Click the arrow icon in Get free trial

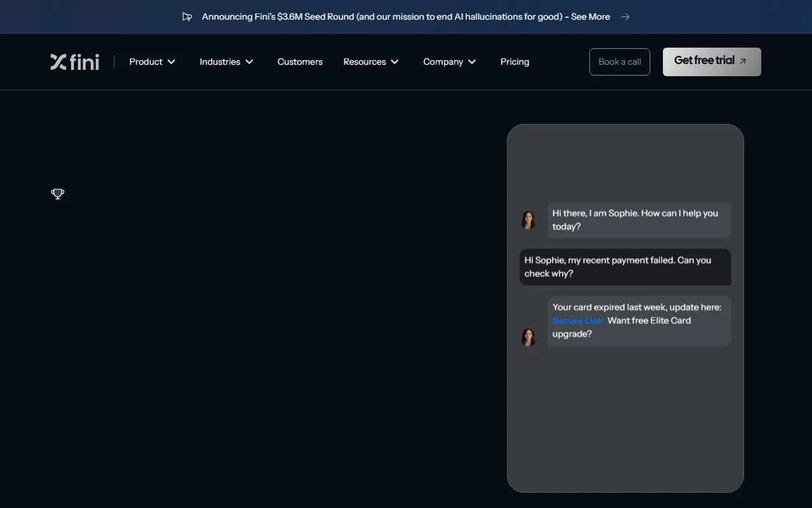click(743, 62)
